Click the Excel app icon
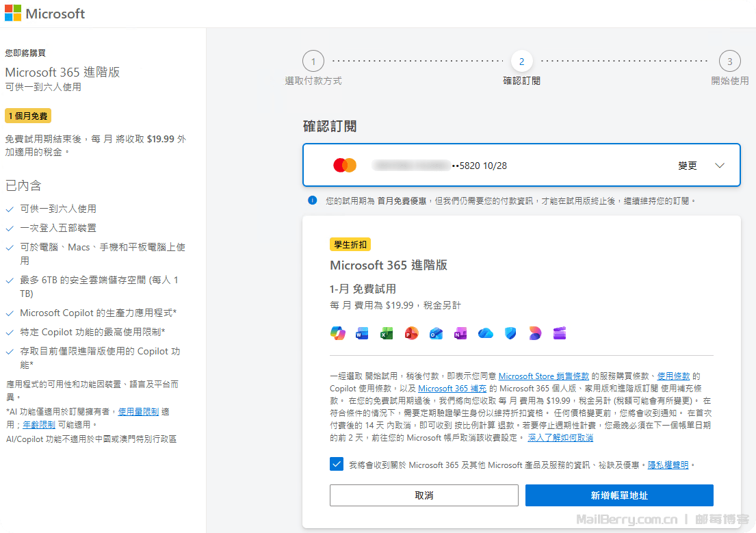 click(x=387, y=333)
